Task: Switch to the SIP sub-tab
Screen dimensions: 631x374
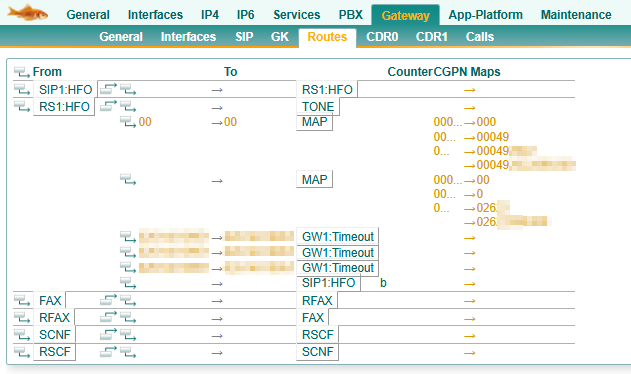Action: [x=244, y=37]
